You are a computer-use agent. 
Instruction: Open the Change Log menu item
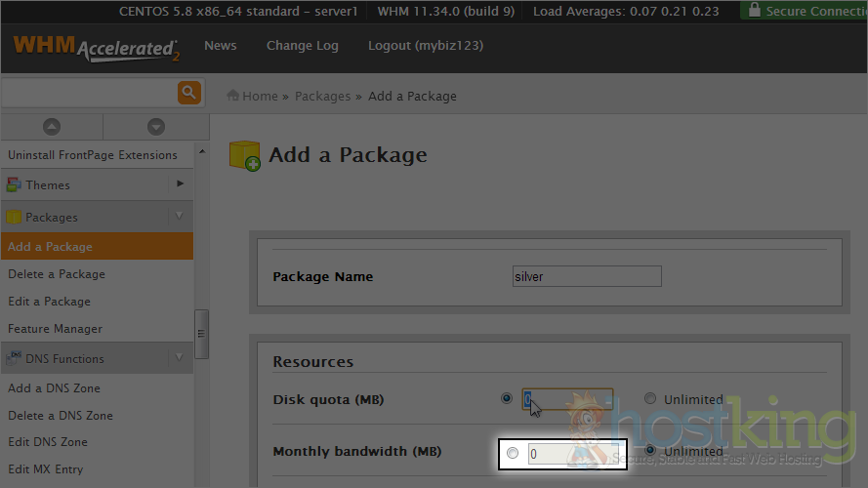click(x=302, y=46)
